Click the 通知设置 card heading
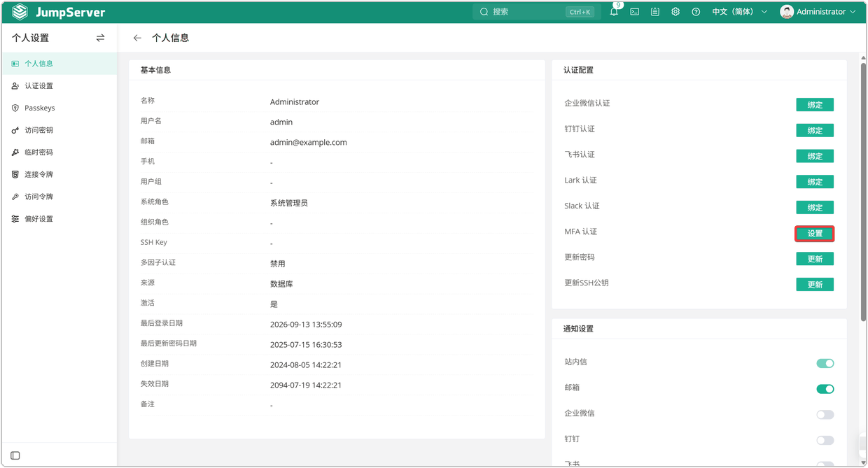Image resolution: width=868 pixels, height=468 pixels. 578,329
